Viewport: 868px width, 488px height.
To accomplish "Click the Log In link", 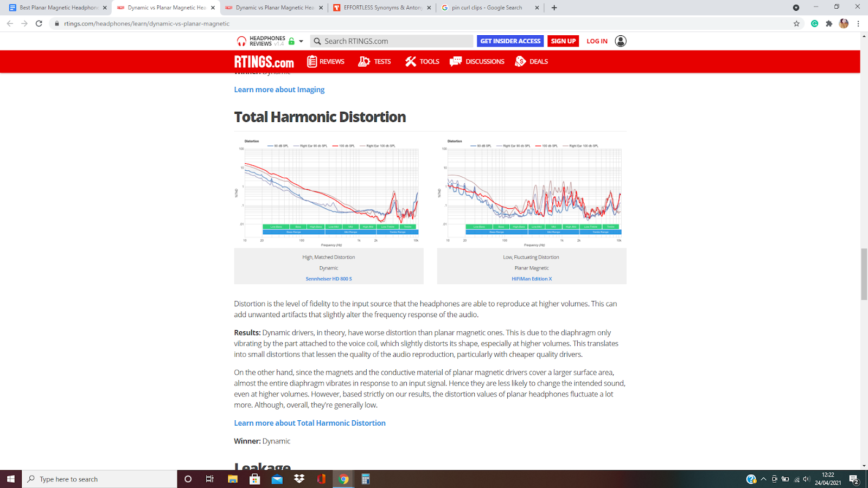I will point(597,41).
